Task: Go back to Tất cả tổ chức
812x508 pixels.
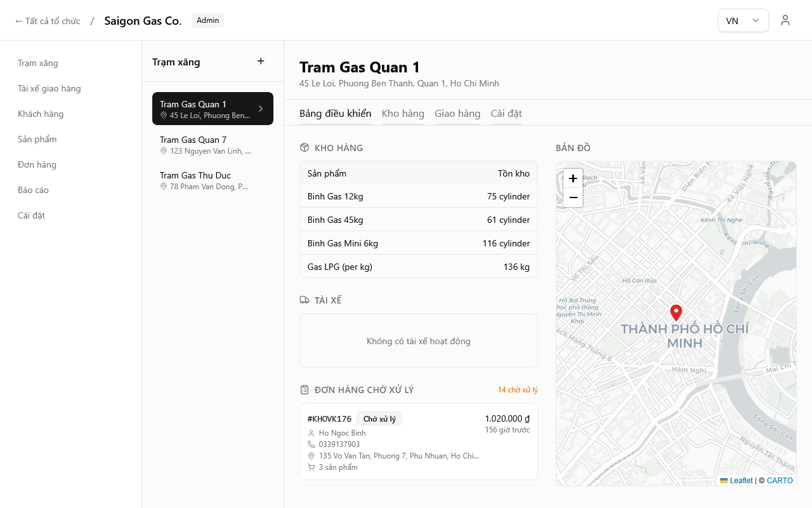Action: tap(48, 21)
